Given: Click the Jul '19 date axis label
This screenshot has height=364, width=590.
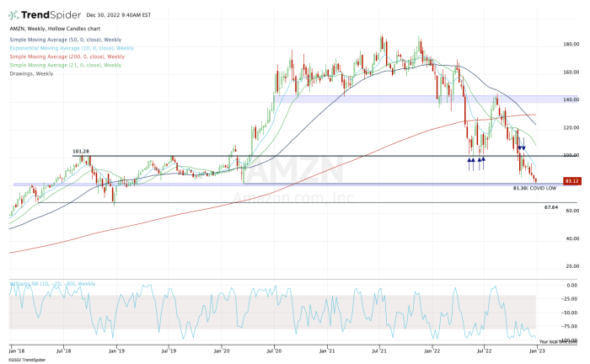Looking at the screenshot, I should click(169, 351).
